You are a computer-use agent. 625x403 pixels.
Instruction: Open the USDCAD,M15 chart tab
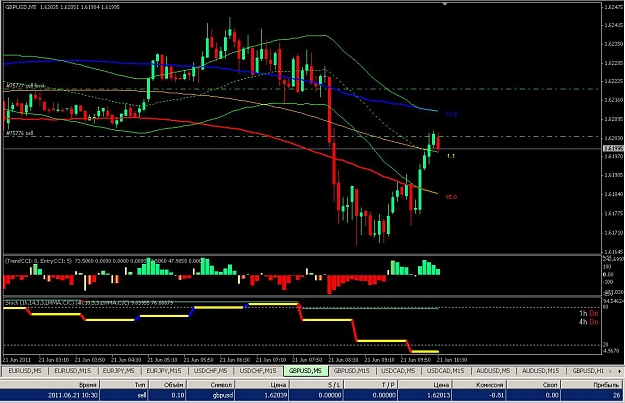446,371
